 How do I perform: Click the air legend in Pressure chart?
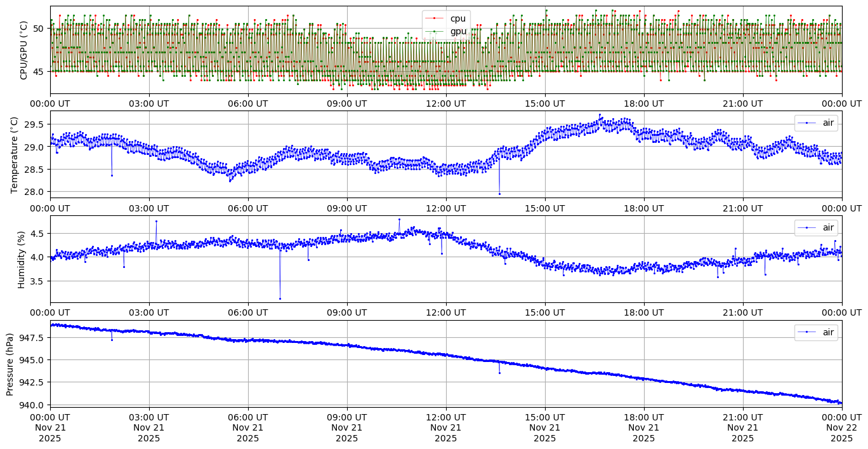point(816,332)
